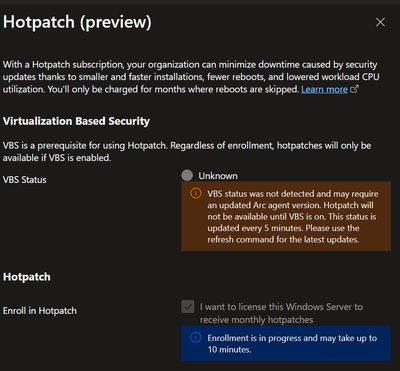Click the blue enrollment info icon
Screen dimensions: 400x371
[196, 338]
